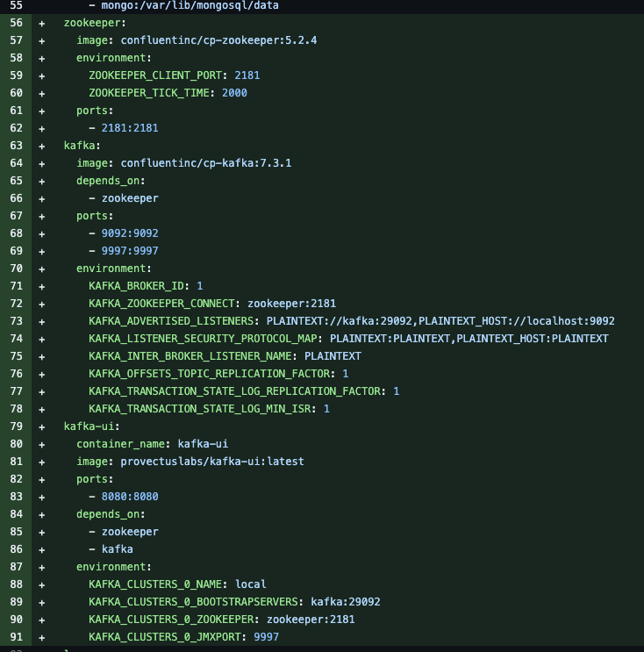This screenshot has height=652, width=644.
Task: Click the plus marker on line 64
Action: [41, 164]
